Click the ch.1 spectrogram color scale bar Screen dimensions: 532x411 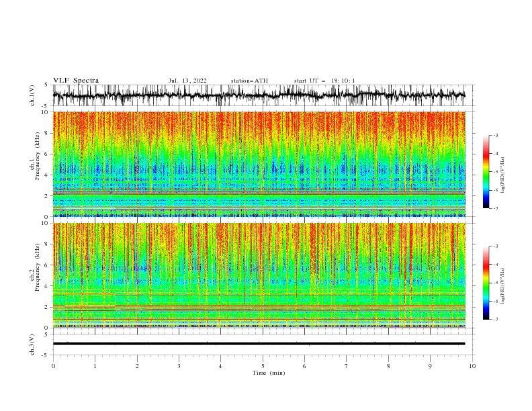(486, 172)
